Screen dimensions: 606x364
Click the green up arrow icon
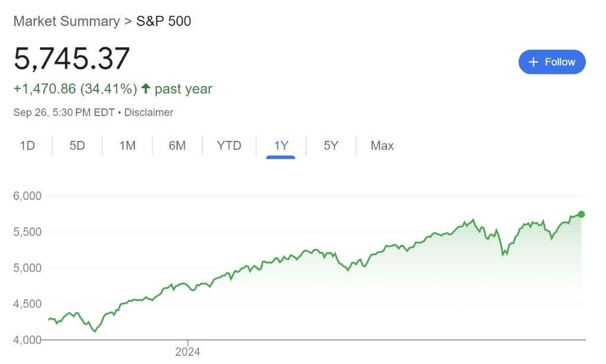pyautogui.click(x=146, y=89)
